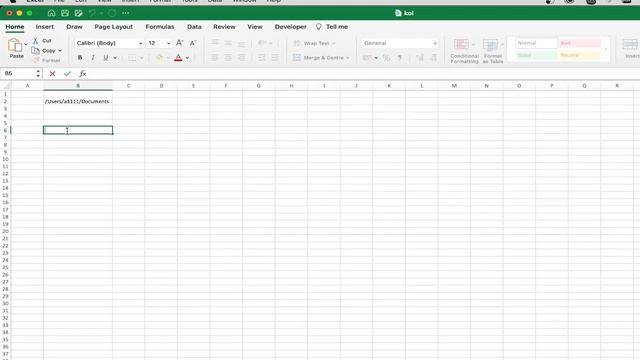Switch to the Page Layout tab
The image size is (640, 360).
pyautogui.click(x=113, y=27)
